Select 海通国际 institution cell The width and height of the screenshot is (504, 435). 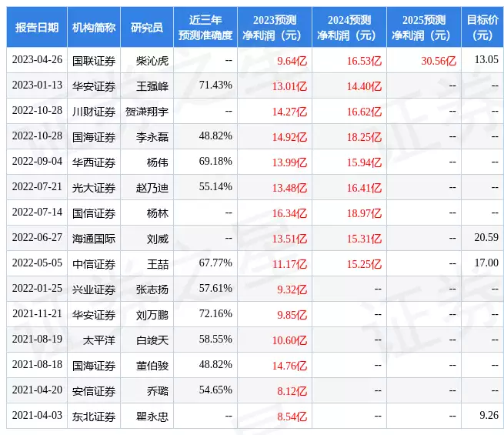pos(94,239)
